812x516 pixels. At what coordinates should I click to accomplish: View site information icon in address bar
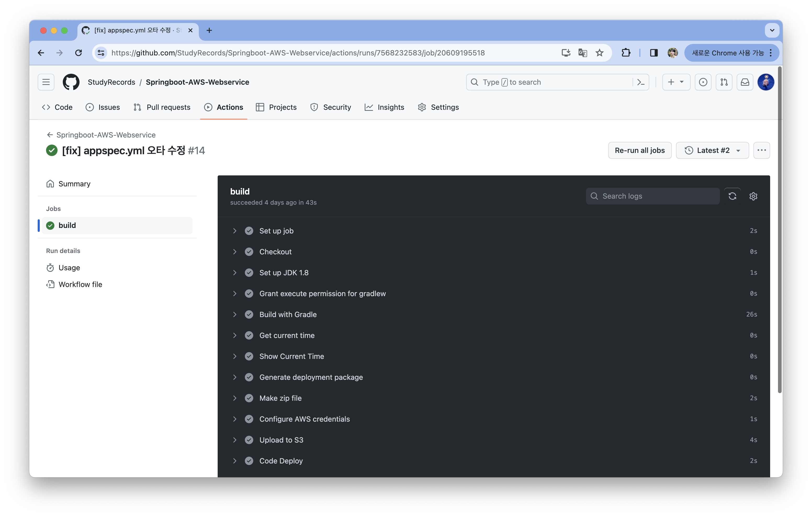pyautogui.click(x=101, y=53)
